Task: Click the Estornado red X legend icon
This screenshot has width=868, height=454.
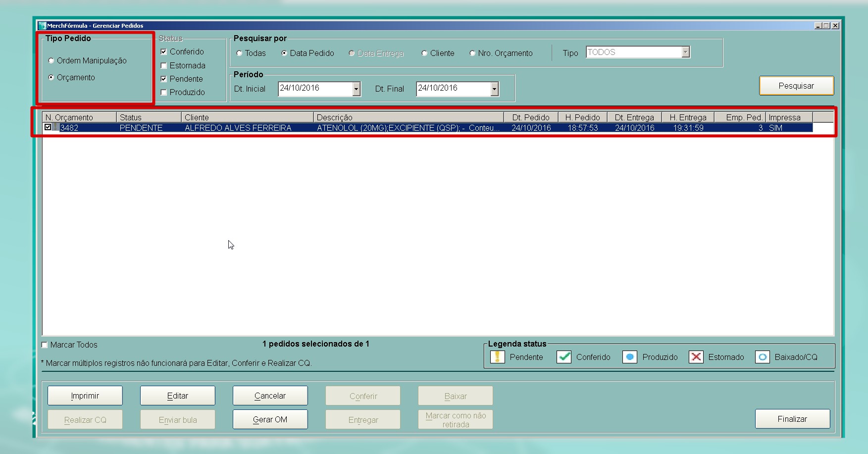Action: coord(696,357)
